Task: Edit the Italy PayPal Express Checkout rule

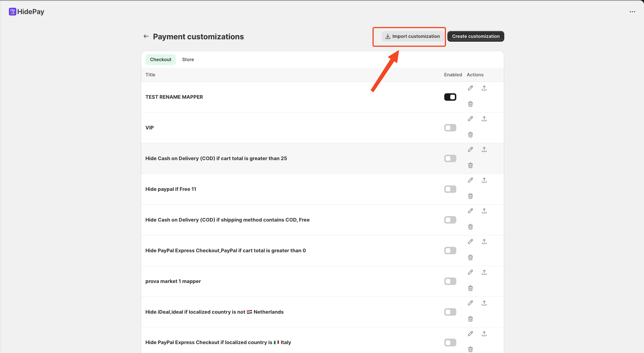Action: tap(470, 334)
